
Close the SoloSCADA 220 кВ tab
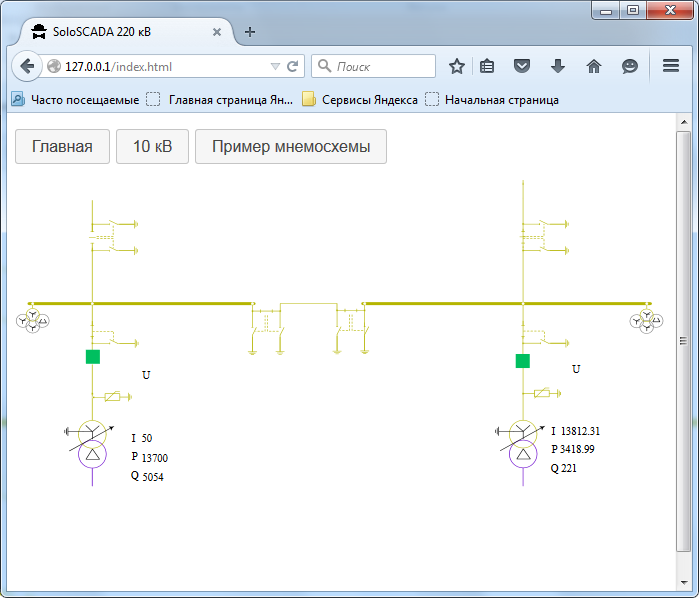217,32
